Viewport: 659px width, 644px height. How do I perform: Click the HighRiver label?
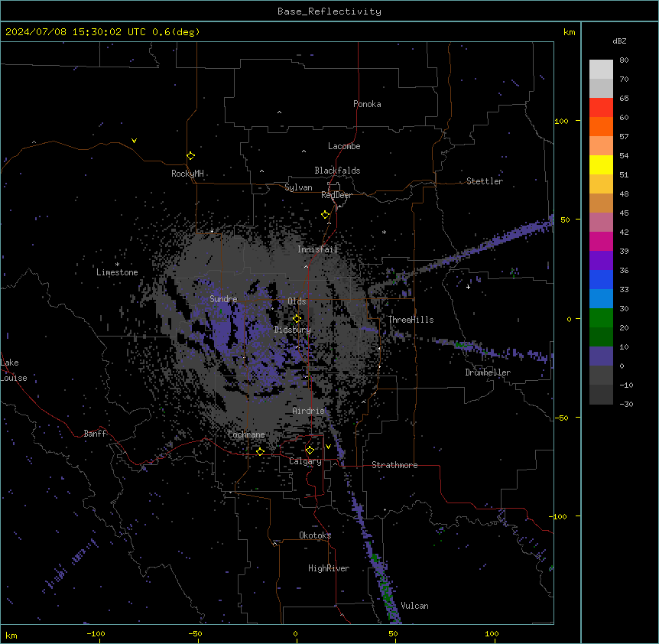coord(329,568)
